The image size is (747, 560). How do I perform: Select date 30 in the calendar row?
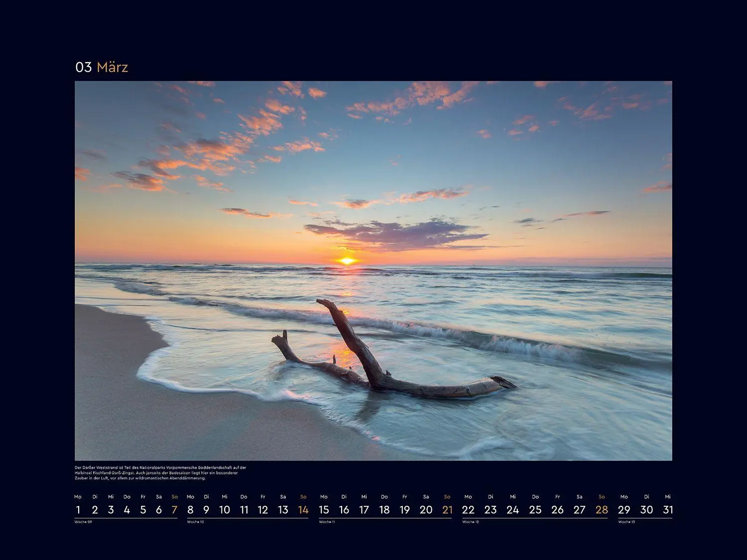tap(646, 510)
